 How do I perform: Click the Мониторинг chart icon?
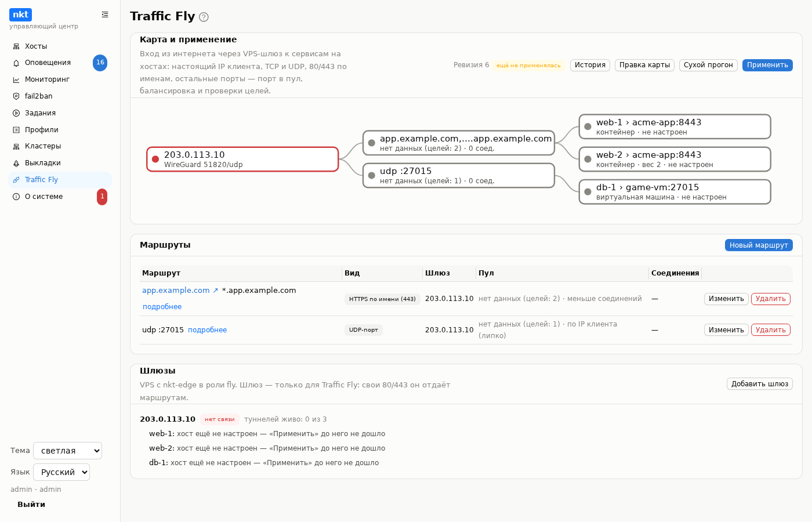16,79
